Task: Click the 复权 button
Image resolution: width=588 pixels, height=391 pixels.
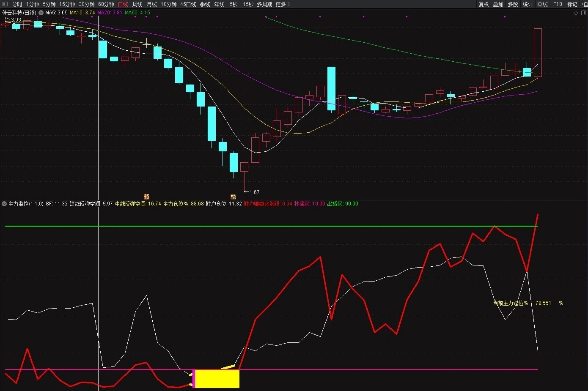Action: [484, 4]
